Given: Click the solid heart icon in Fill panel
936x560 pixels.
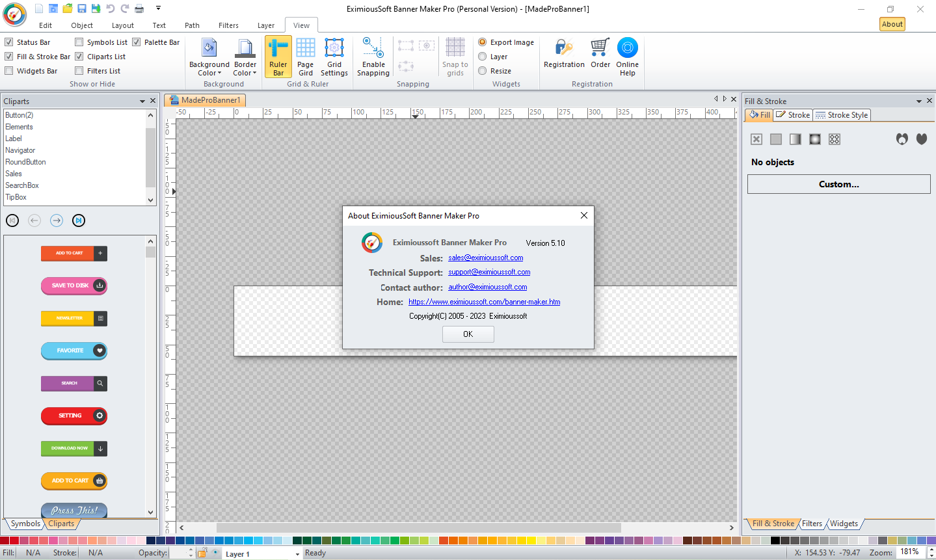Looking at the screenshot, I should tap(922, 139).
